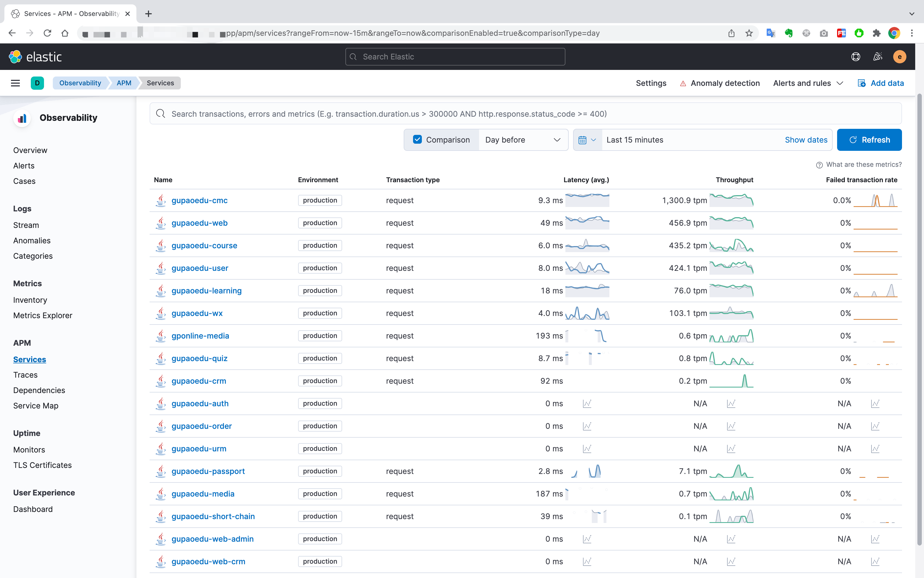This screenshot has width=924, height=578.
Task: Sort by Failed transaction rate header
Action: click(861, 180)
